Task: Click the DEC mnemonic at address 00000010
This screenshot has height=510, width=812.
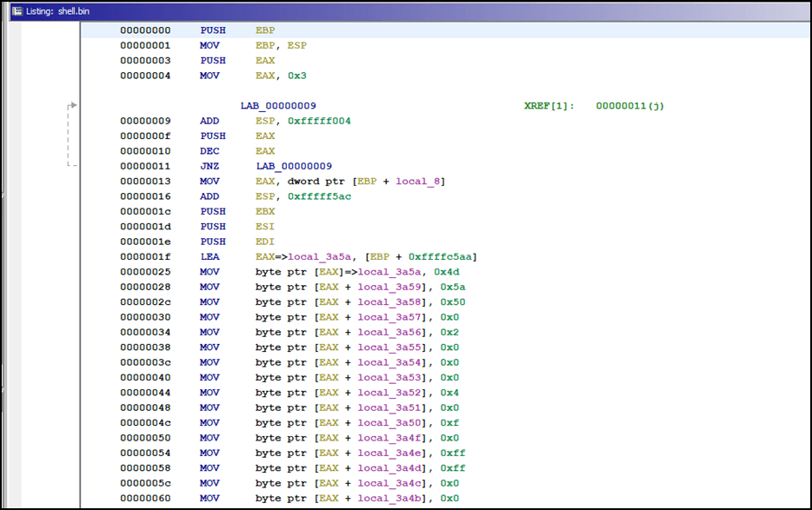Action: [x=209, y=151]
